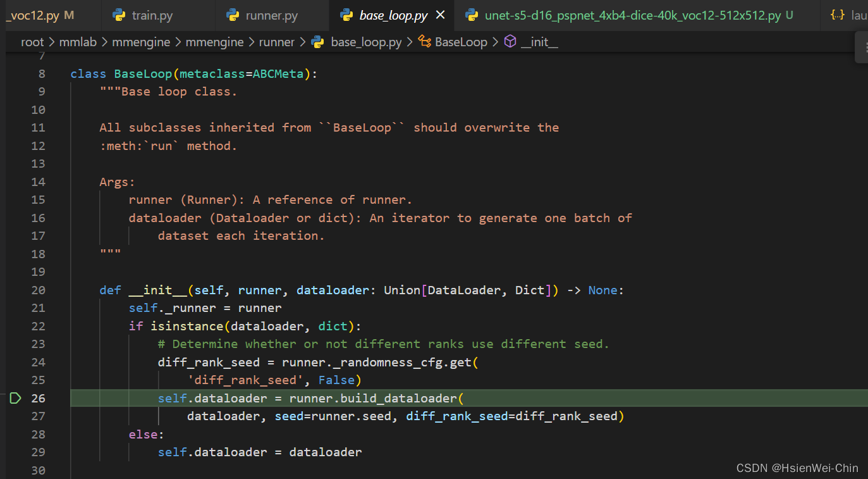The height and width of the screenshot is (479, 868).
Task: Click 'ABCMeta' in class definition
Action: coord(278,73)
